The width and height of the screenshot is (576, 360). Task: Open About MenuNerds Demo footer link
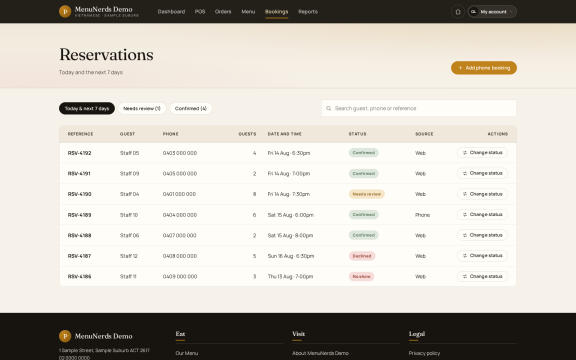[x=320, y=353]
